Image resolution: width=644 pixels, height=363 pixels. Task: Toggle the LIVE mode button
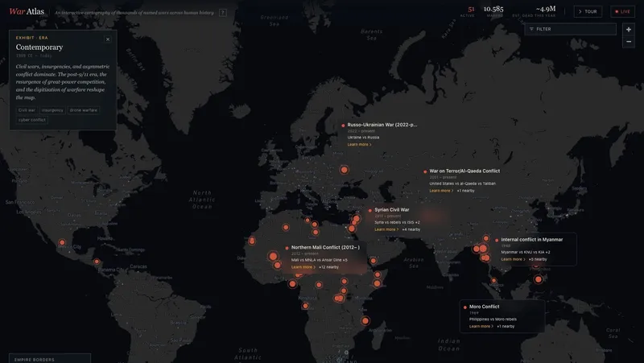622,11
